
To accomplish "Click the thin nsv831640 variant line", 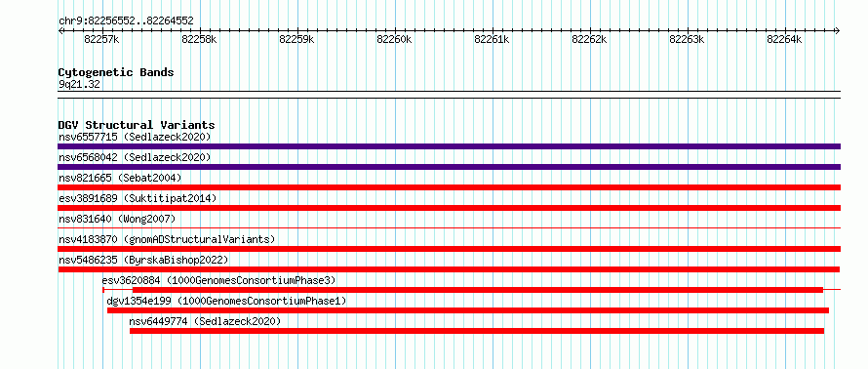I will pyautogui.click(x=449, y=227).
